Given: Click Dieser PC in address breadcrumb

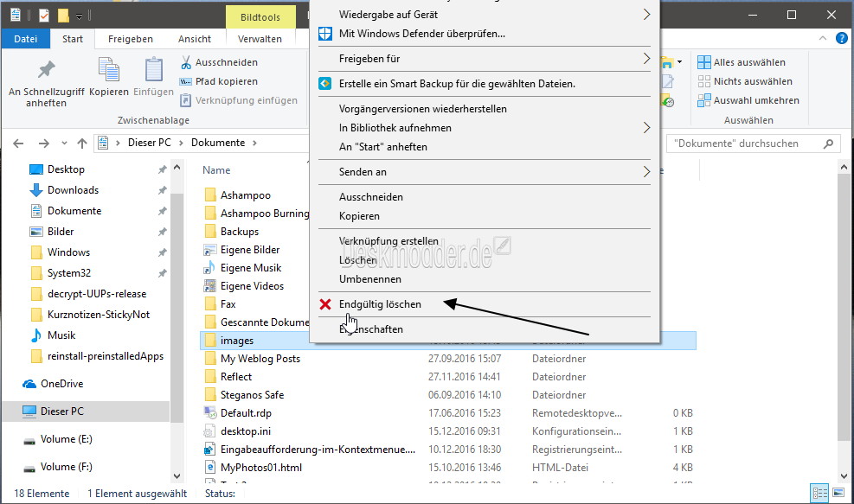Looking at the screenshot, I should point(149,143).
